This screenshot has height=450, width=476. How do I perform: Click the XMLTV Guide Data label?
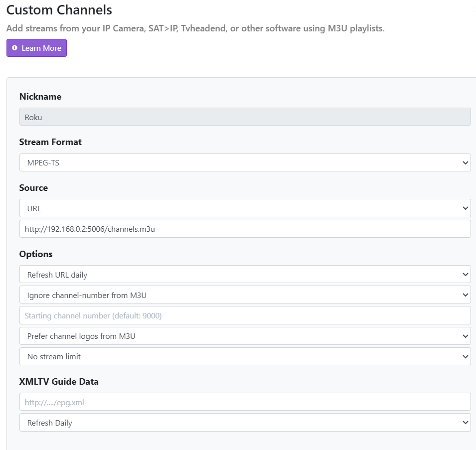point(59,382)
